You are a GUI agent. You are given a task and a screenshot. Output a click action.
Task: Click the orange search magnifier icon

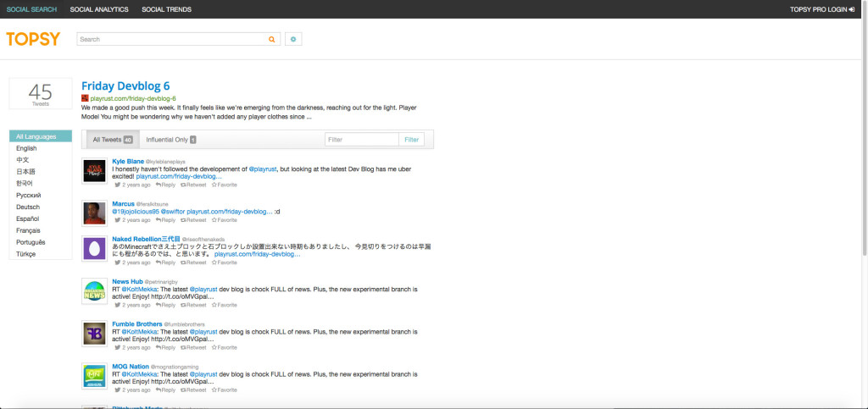[272, 39]
